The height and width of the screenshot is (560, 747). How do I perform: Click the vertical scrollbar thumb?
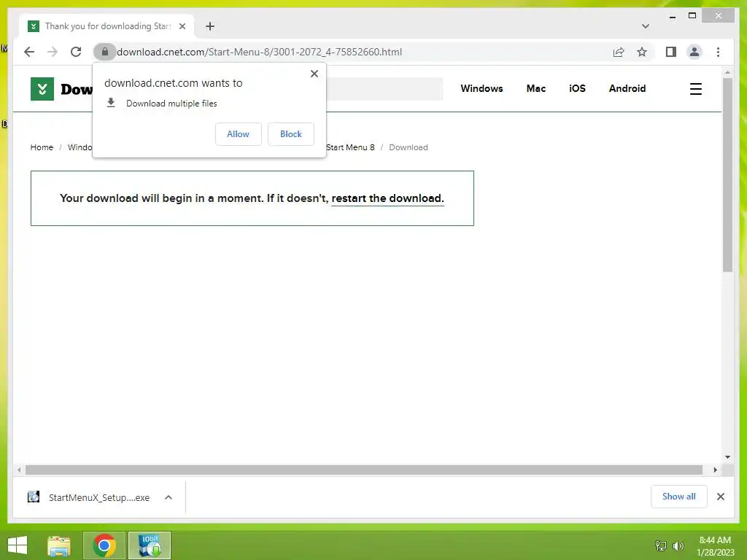coord(727,175)
